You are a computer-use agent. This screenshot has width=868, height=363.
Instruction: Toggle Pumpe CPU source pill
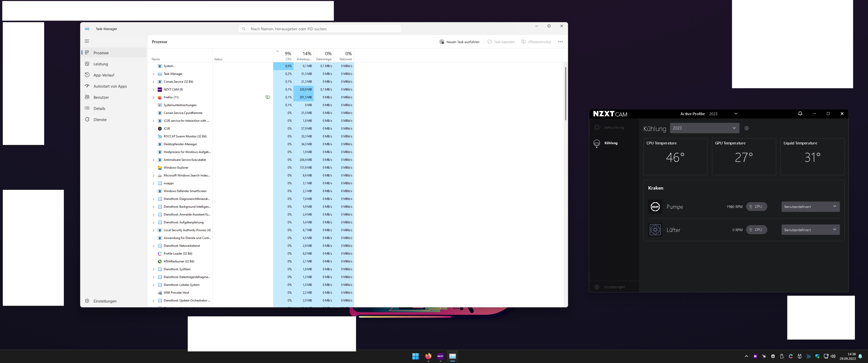coord(756,207)
